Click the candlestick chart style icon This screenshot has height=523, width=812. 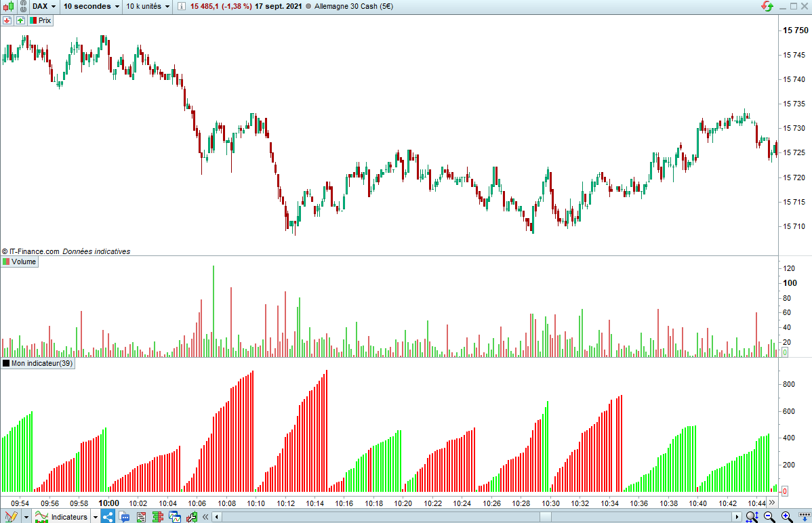[9, 6]
